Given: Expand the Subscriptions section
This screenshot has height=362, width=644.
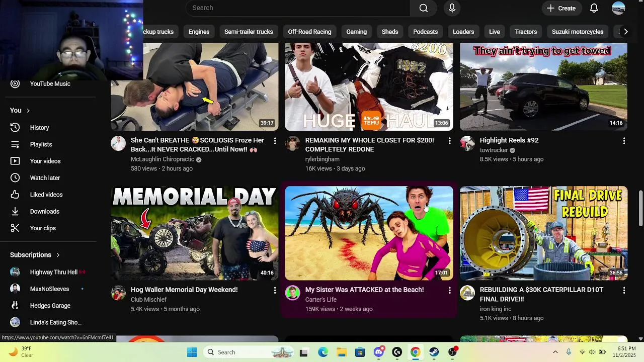Looking at the screenshot, I should (35, 255).
